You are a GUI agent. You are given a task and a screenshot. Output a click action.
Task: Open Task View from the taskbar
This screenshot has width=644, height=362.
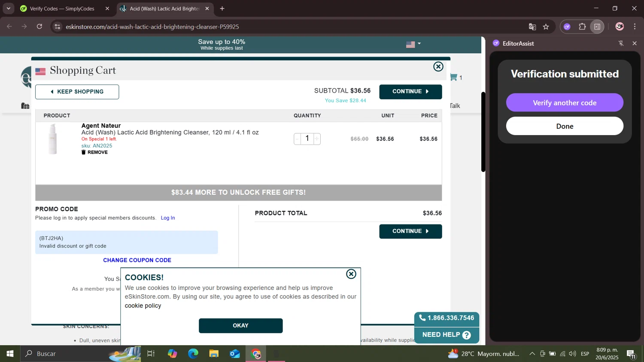click(x=151, y=354)
